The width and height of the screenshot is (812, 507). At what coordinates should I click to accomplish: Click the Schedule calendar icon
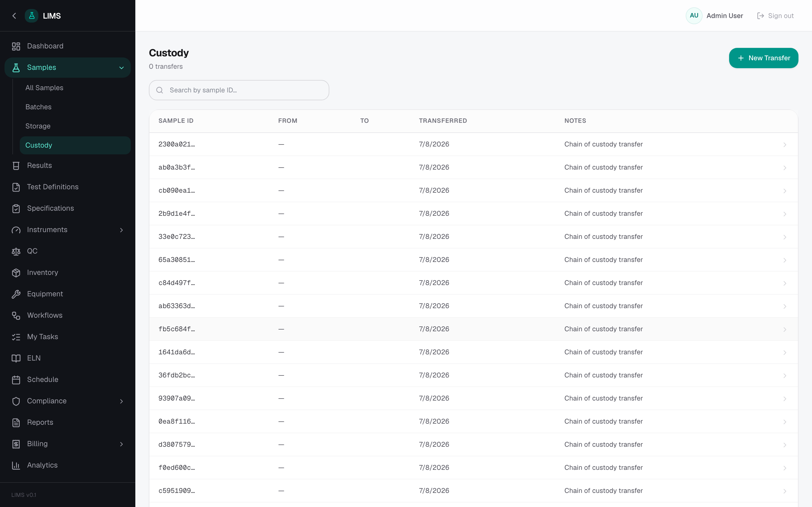[x=16, y=380]
